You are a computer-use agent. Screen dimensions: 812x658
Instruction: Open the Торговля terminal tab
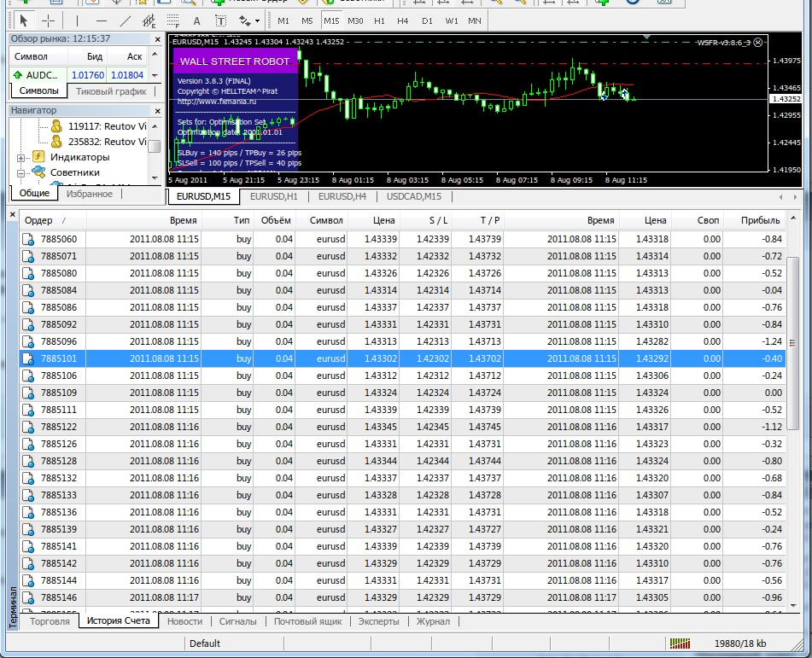click(x=50, y=621)
